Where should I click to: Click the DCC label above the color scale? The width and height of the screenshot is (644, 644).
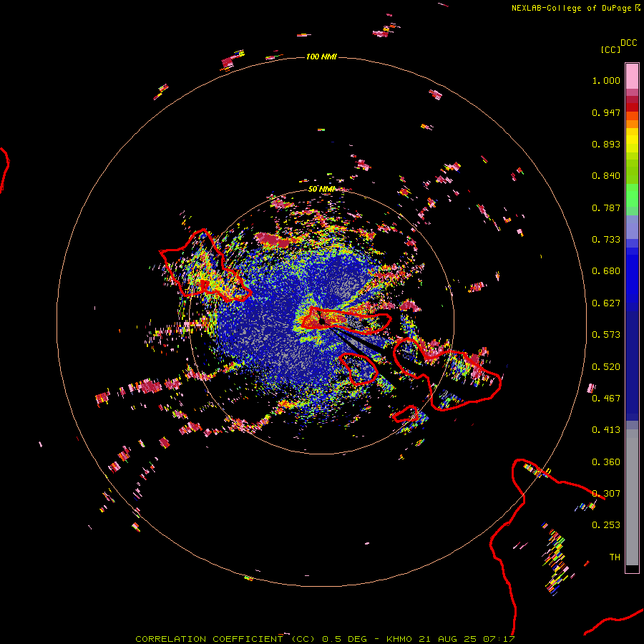(628, 43)
